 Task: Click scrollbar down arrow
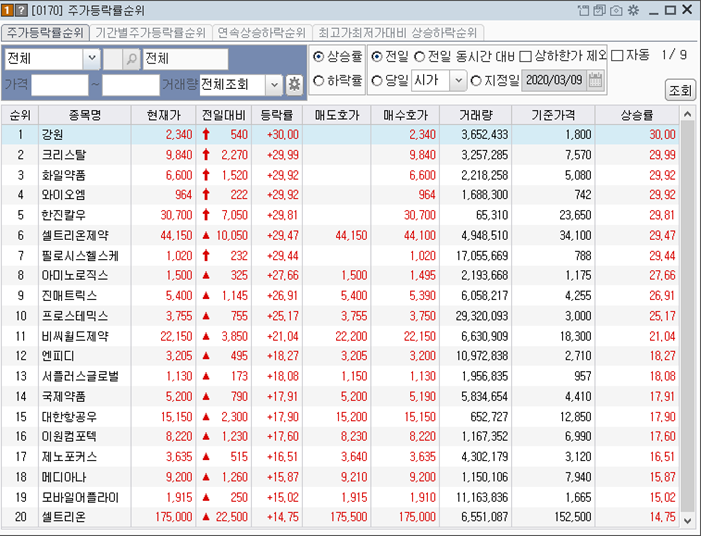(x=687, y=520)
